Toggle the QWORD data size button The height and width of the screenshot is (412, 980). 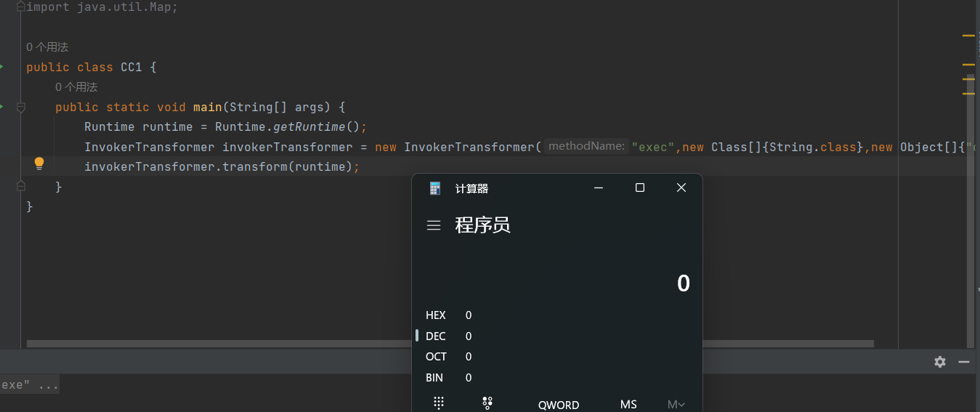click(559, 405)
